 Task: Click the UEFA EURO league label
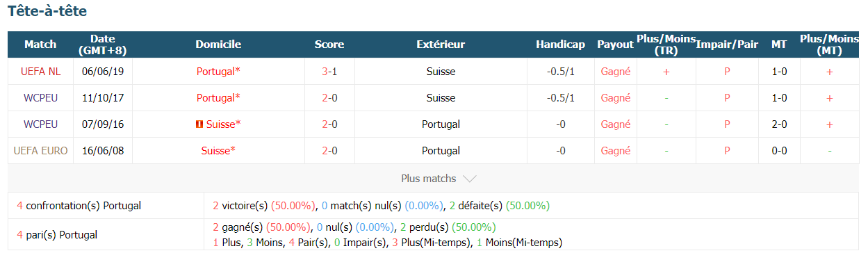click(x=40, y=151)
